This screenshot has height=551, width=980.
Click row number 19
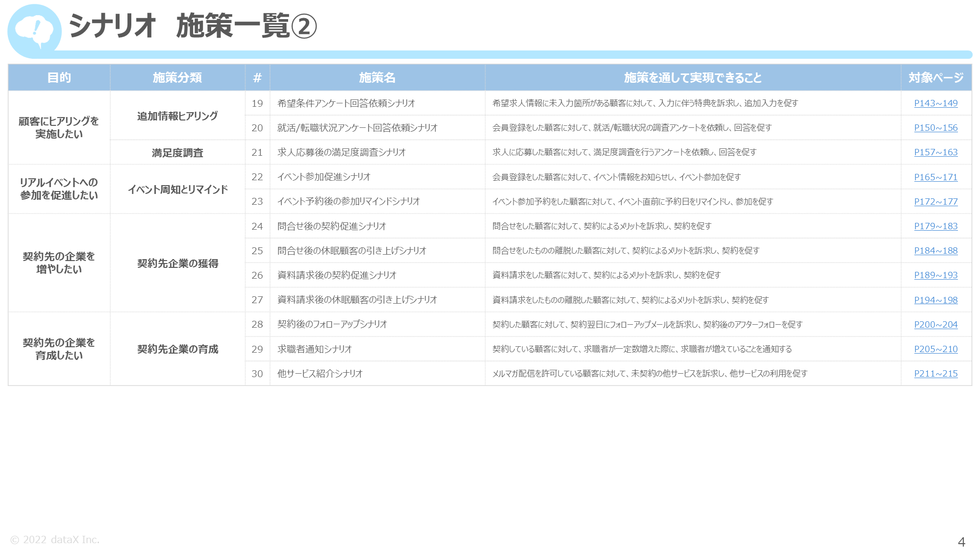[x=257, y=103]
